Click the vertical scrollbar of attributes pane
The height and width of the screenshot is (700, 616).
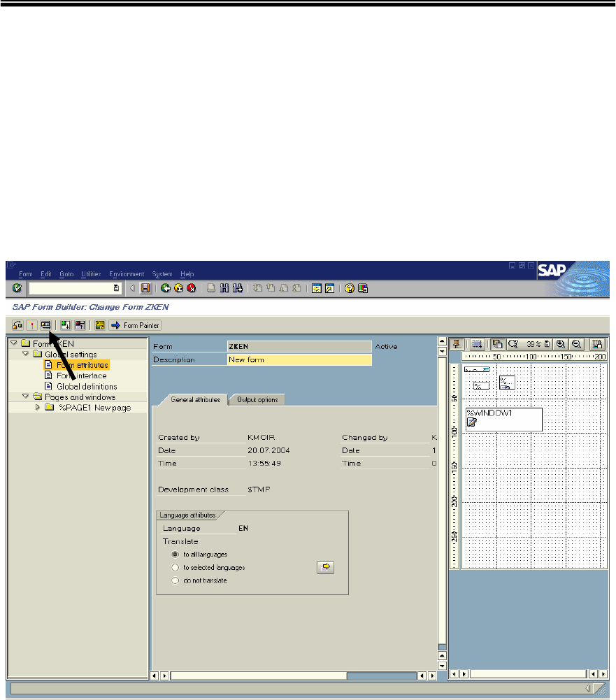pyautogui.click(x=442, y=500)
